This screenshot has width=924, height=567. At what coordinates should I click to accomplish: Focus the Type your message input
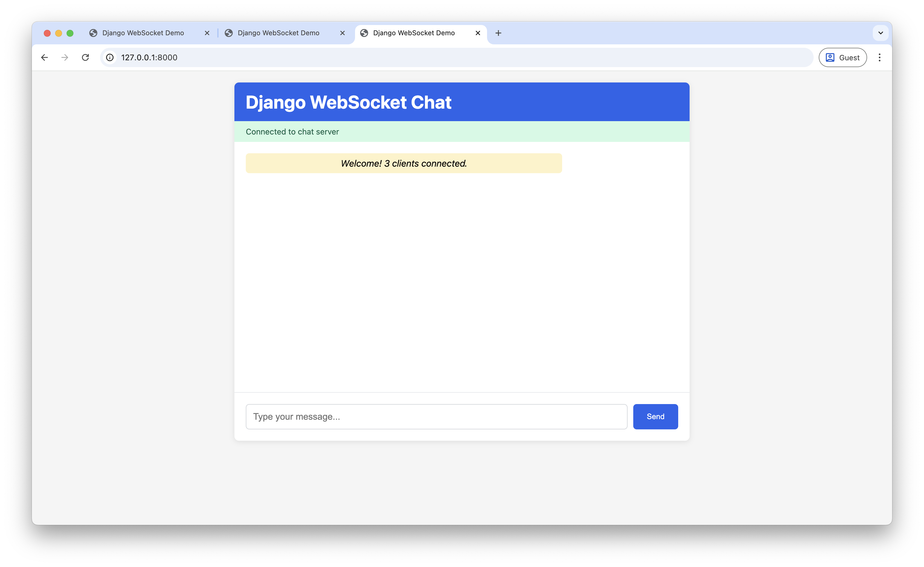click(436, 416)
